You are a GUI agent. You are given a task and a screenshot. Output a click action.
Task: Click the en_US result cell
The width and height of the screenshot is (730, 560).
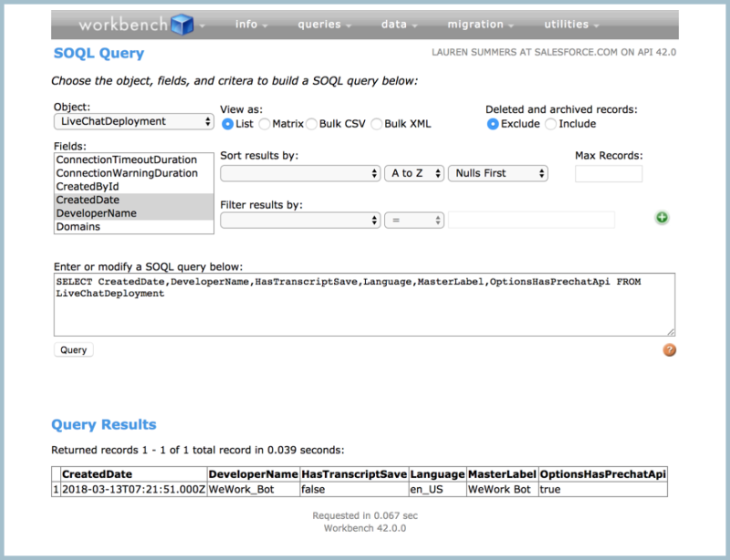coord(438,490)
